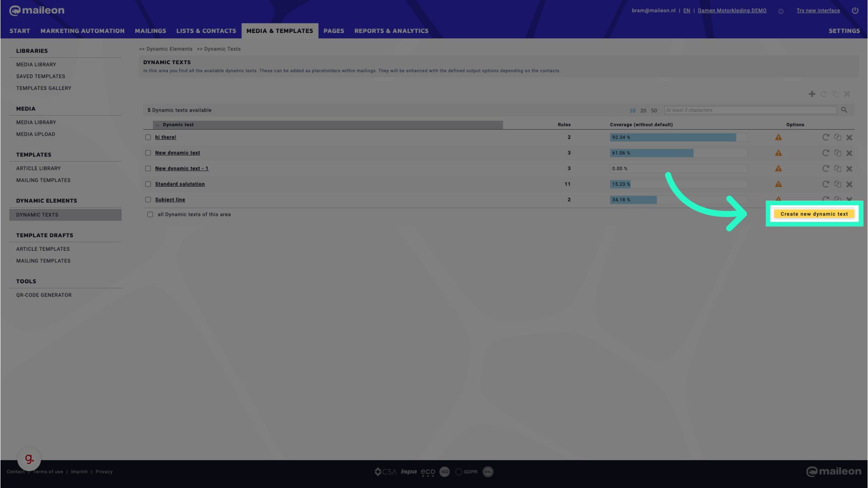Click the warning icon next to 'New dynamic text - 1'
The width and height of the screenshot is (868, 488).
point(778,168)
